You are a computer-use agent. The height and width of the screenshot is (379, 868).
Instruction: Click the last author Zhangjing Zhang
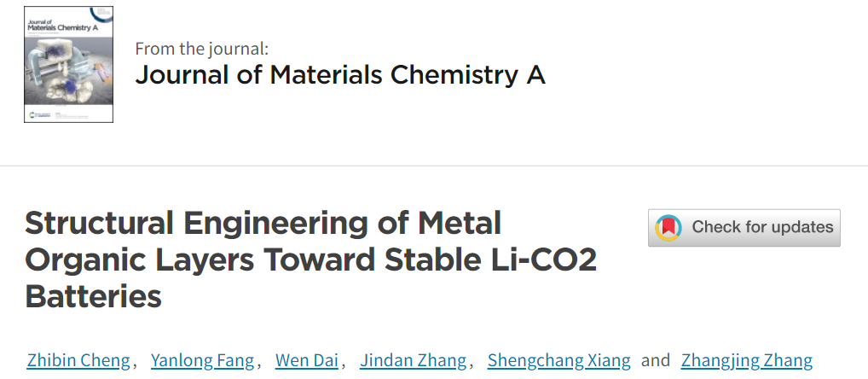coord(746,360)
